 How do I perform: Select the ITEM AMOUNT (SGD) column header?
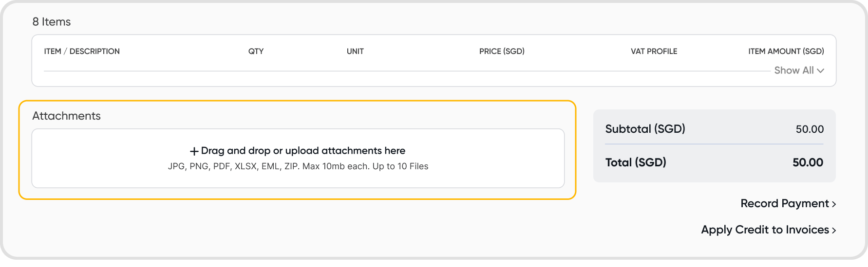(786, 52)
